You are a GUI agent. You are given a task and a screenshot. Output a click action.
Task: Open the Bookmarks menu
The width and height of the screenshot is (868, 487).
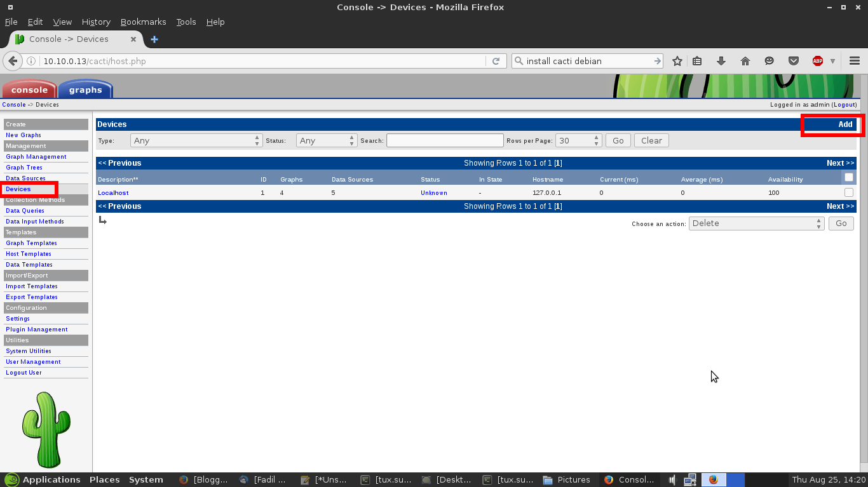tap(143, 22)
